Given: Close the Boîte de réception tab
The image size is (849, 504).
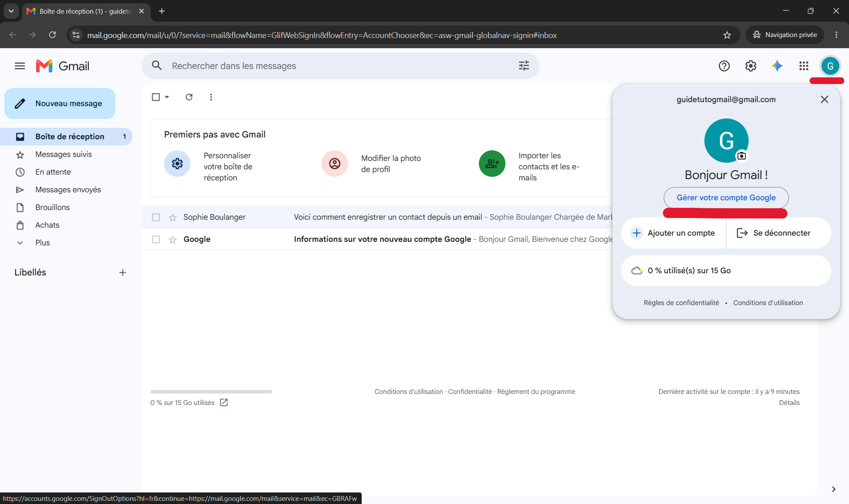Looking at the screenshot, I should pyautogui.click(x=141, y=11).
